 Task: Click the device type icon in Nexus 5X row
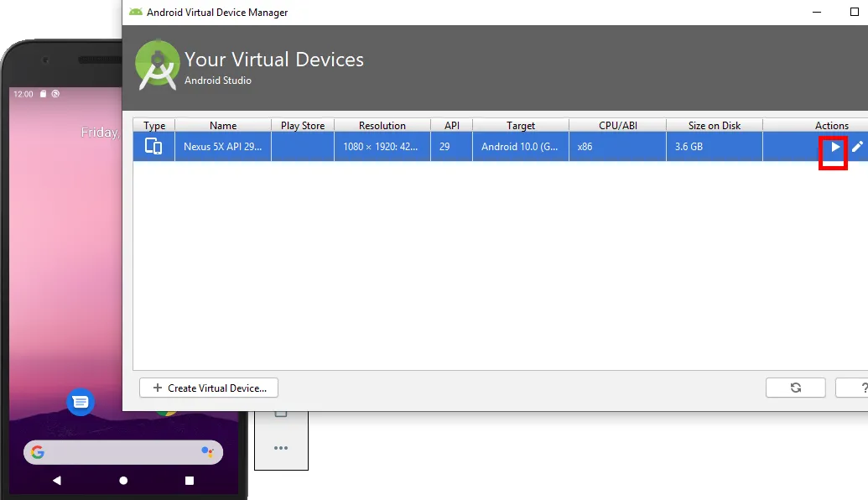(153, 146)
